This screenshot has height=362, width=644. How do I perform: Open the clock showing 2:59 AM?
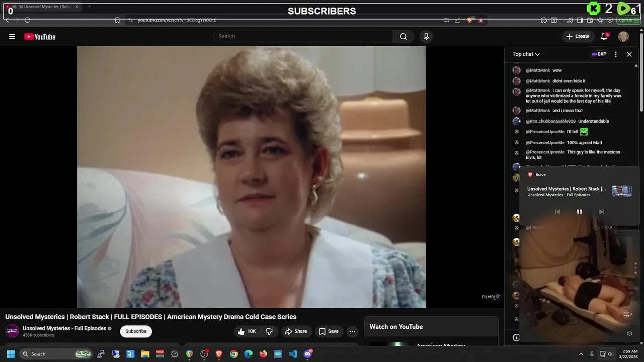coord(630,354)
